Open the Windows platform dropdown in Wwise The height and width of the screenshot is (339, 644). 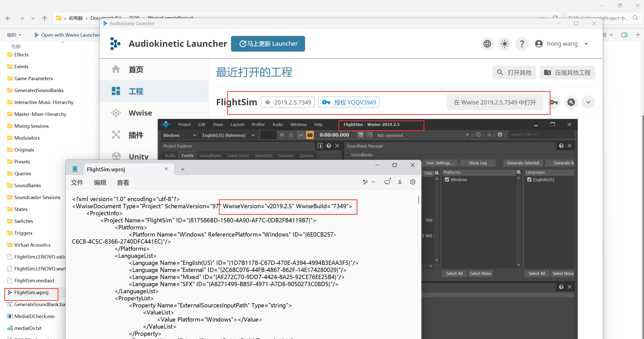coord(180,135)
